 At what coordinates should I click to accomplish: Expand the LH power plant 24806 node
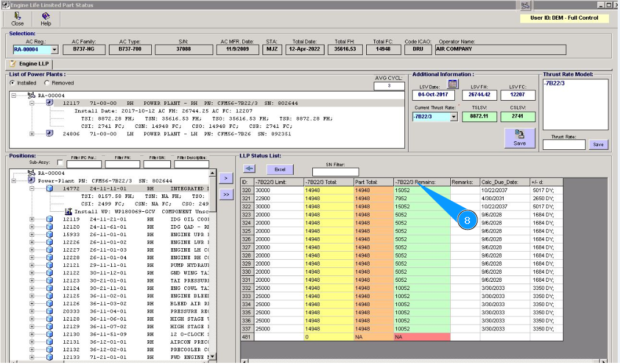click(x=32, y=134)
